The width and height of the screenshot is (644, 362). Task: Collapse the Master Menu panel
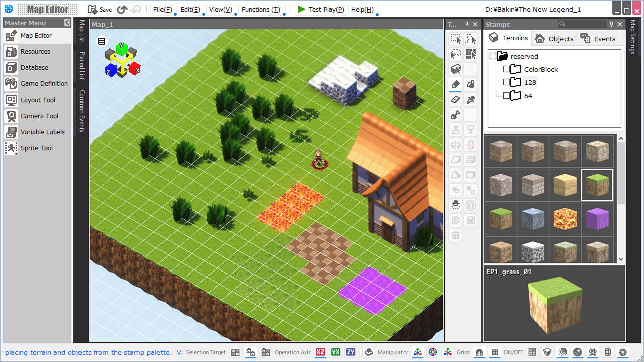click(67, 23)
